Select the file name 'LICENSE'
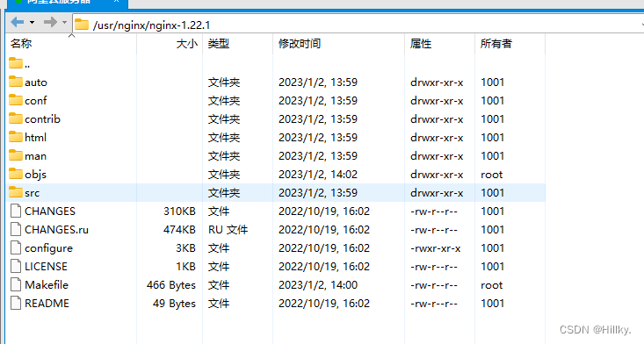This screenshot has height=344, width=644. point(46,267)
